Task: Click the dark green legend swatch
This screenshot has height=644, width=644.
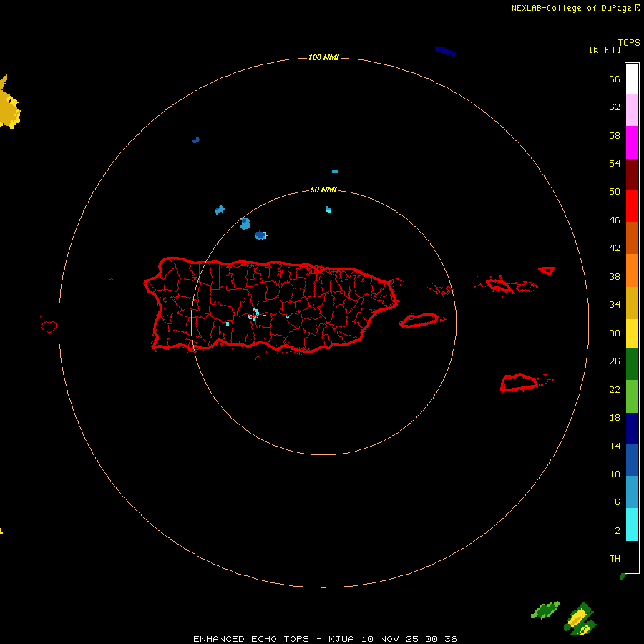Action: pyautogui.click(x=632, y=364)
